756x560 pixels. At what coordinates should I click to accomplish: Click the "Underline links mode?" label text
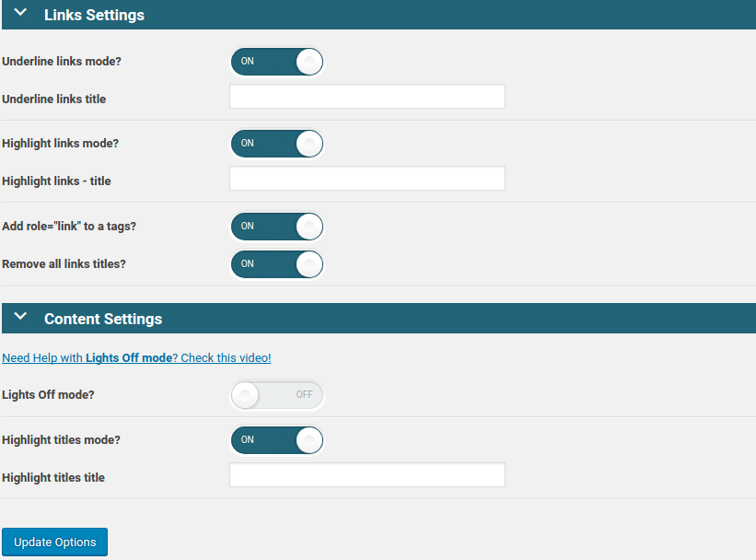tap(62, 62)
